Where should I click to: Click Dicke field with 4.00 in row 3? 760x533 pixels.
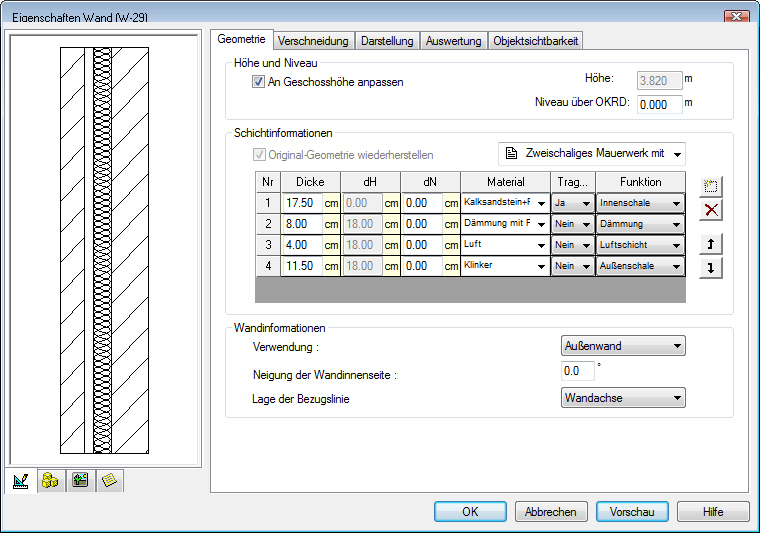click(x=302, y=245)
